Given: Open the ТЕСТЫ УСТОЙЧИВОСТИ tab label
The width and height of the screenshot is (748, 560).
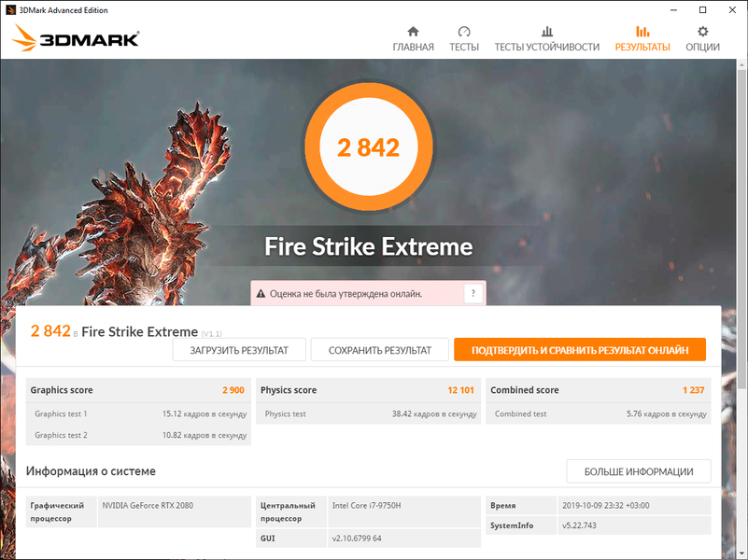Looking at the screenshot, I should pos(546,47).
